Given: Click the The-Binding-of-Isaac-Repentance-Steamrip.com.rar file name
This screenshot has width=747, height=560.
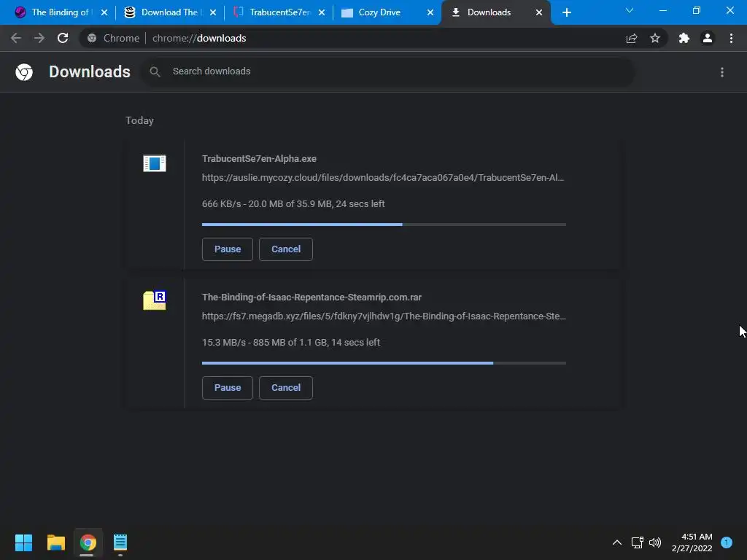Looking at the screenshot, I should click(x=311, y=297).
